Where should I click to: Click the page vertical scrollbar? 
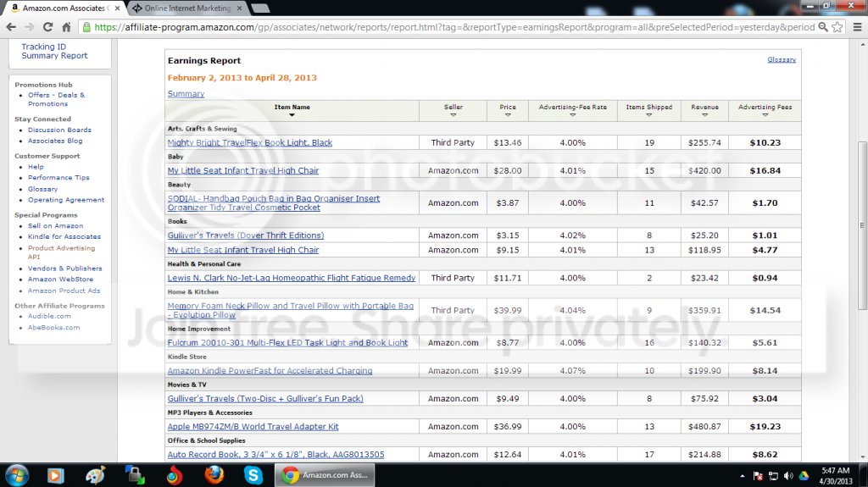862,226
